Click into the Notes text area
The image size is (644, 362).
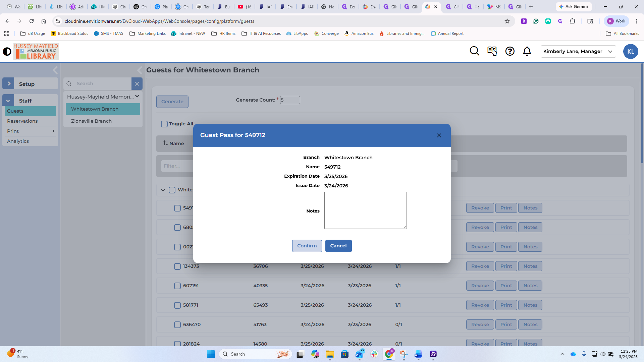[365, 210]
